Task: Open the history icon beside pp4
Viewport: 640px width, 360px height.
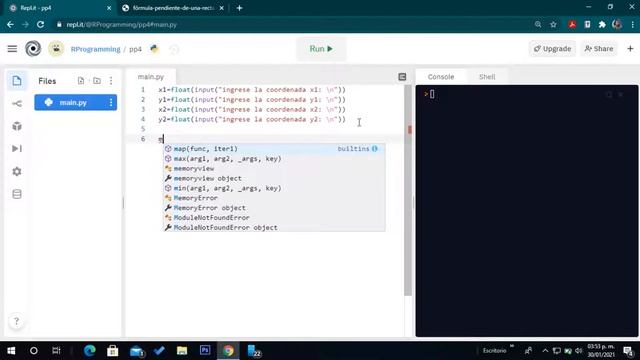Action: (174, 49)
